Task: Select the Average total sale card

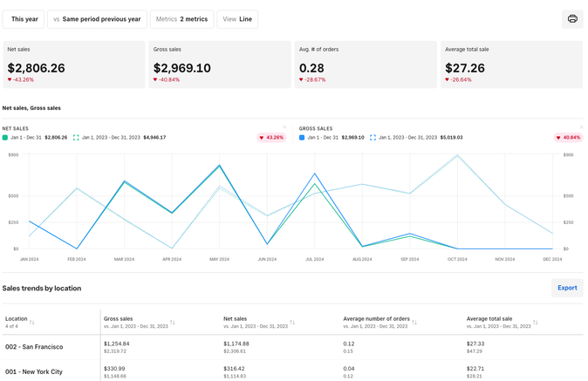Action: tap(510, 65)
